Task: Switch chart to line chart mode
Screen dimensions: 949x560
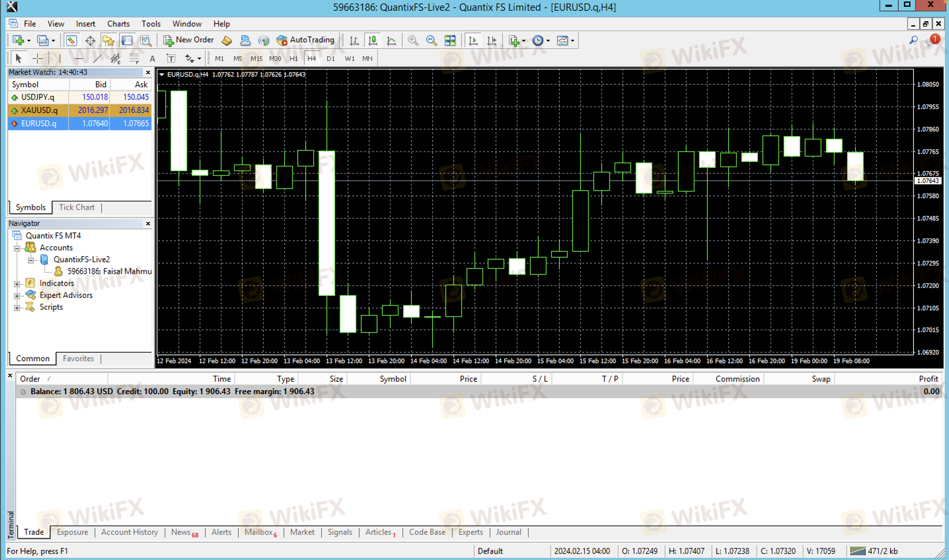Action: [391, 40]
